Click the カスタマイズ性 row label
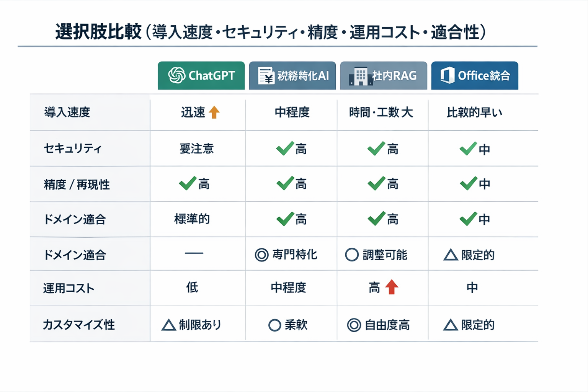This screenshot has width=588, height=392. (x=79, y=325)
